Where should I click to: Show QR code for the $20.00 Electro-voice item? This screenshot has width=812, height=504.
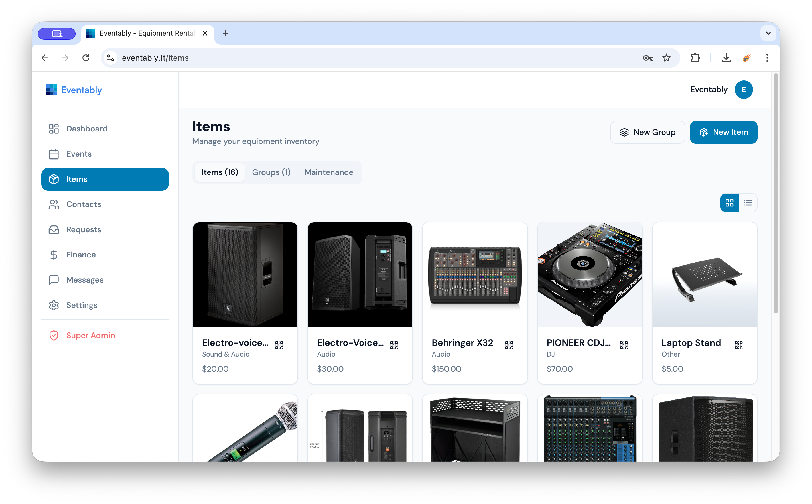[x=279, y=345]
